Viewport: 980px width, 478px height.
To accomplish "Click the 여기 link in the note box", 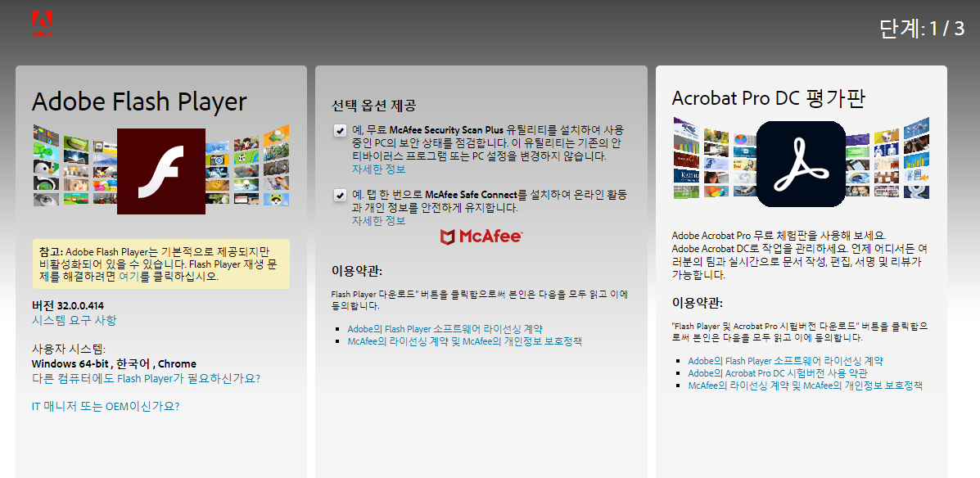I will 129,276.
